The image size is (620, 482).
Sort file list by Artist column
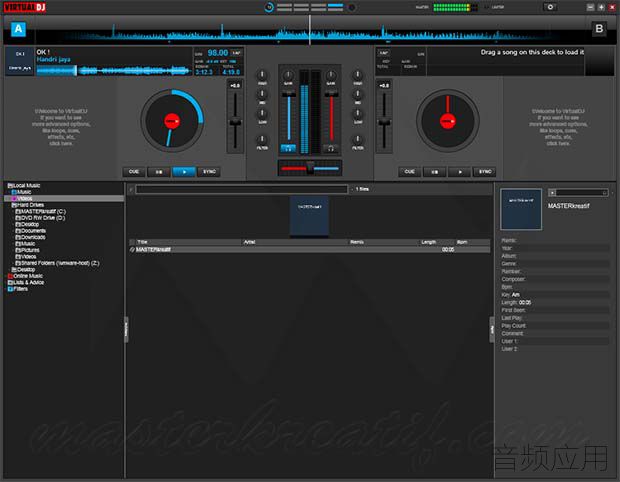[x=295, y=242]
